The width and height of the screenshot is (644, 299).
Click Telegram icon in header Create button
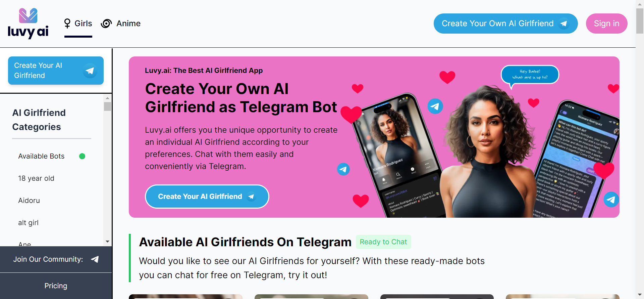pos(564,24)
